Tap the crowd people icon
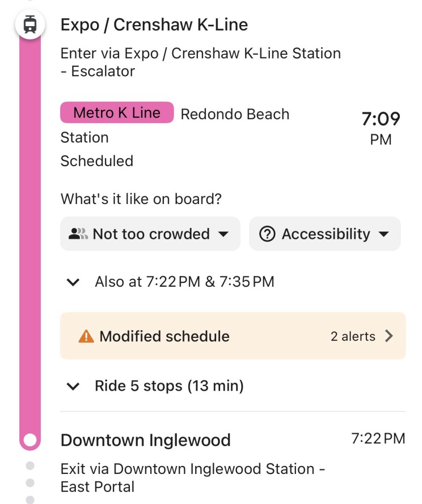Image resolution: width=422 pixels, height=504 pixels. pyautogui.click(x=78, y=234)
